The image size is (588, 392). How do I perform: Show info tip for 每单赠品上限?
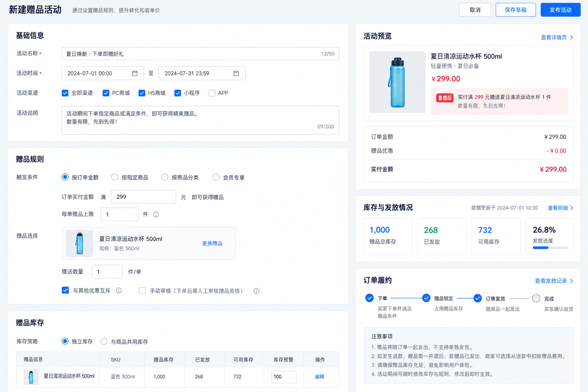point(156,214)
